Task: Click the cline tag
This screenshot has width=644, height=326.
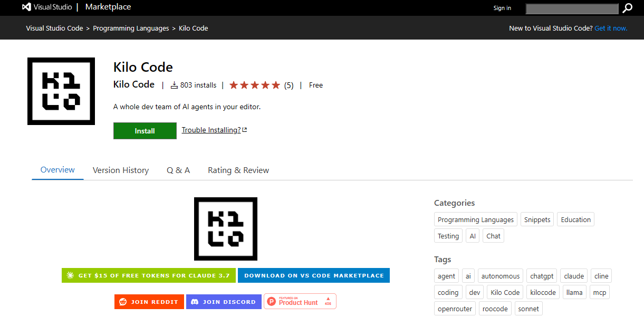Action: click(601, 276)
